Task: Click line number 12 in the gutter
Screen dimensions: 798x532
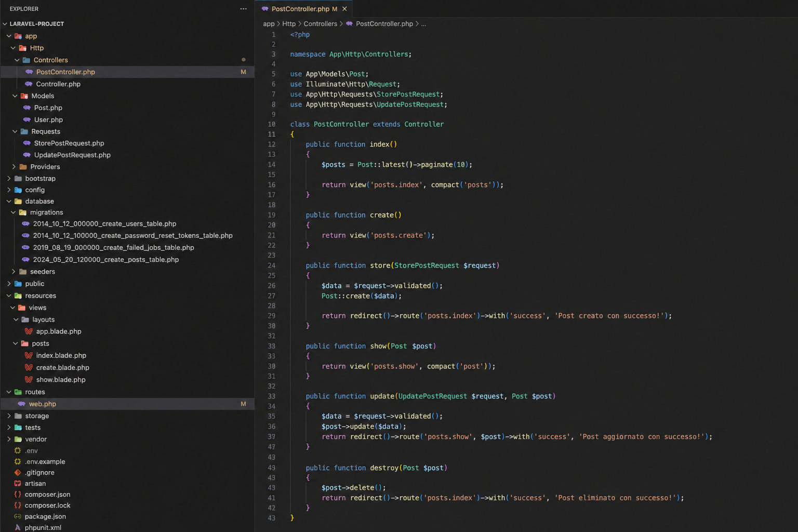Action: coord(271,144)
